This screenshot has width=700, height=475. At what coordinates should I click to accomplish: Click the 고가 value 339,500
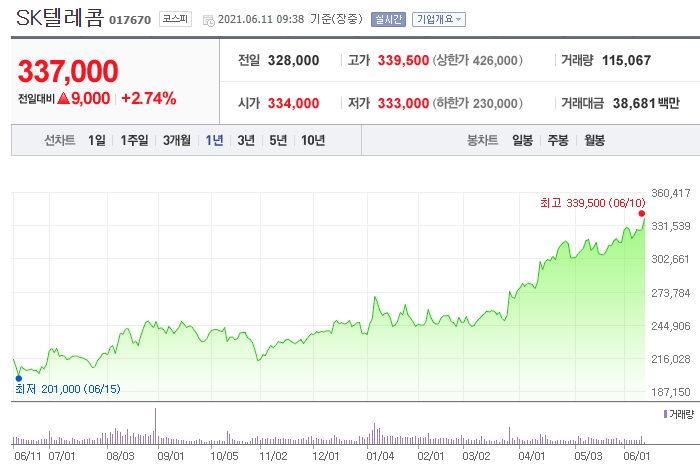[403, 60]
